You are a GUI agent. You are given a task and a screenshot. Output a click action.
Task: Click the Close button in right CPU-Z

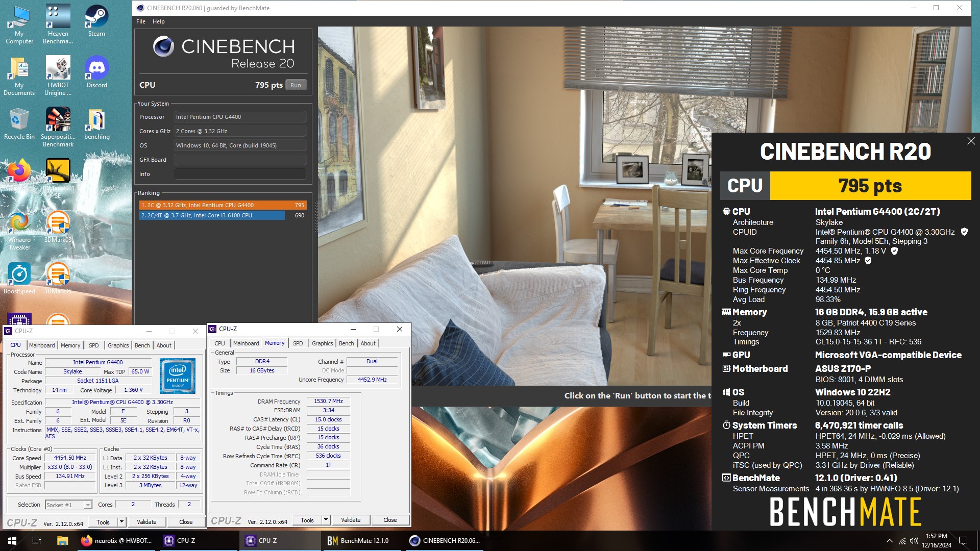point(390,520)
